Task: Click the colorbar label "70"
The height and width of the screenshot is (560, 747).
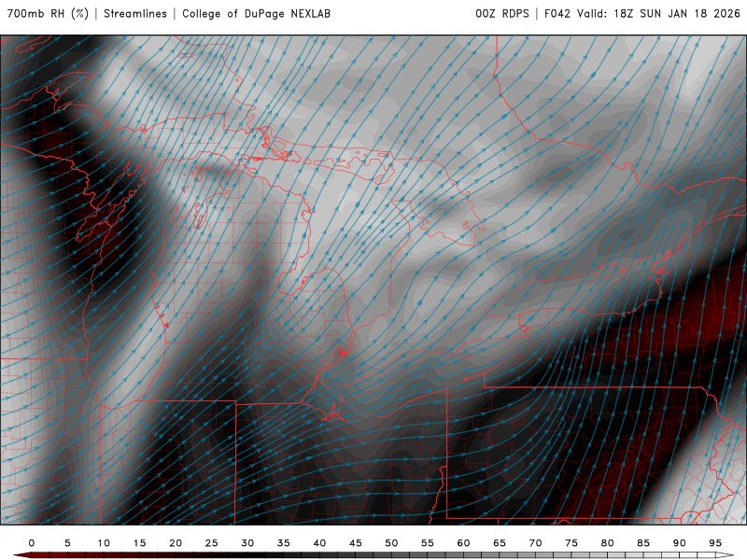Action: coord(535,543)
